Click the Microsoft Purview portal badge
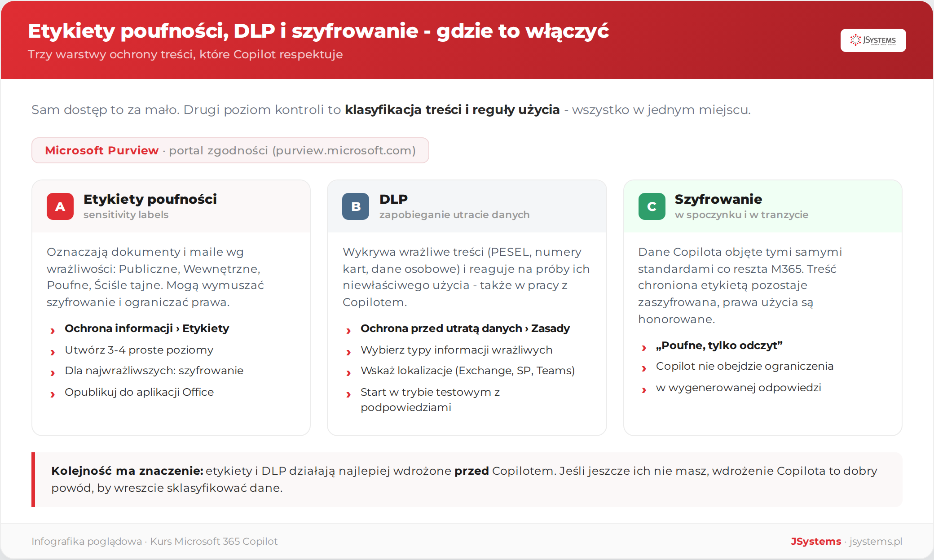This screenshot has height=560, width=934. [x=230, y=150]
